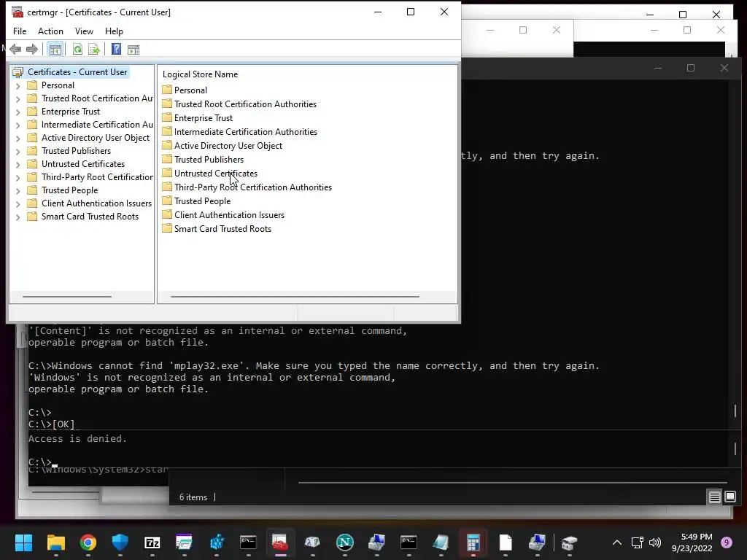
Task: Open the View menu
Action: click(x=84, y=31)
